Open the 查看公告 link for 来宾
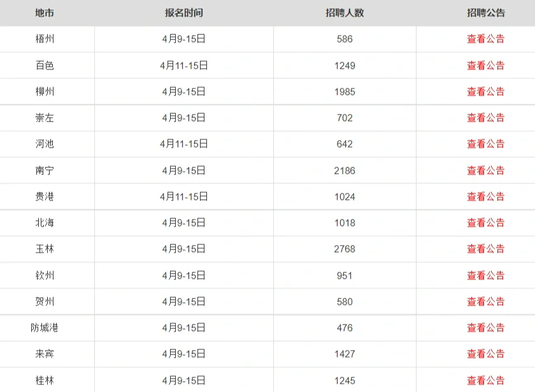The width and height of the screenshot is (535, 392). point(485,354)
